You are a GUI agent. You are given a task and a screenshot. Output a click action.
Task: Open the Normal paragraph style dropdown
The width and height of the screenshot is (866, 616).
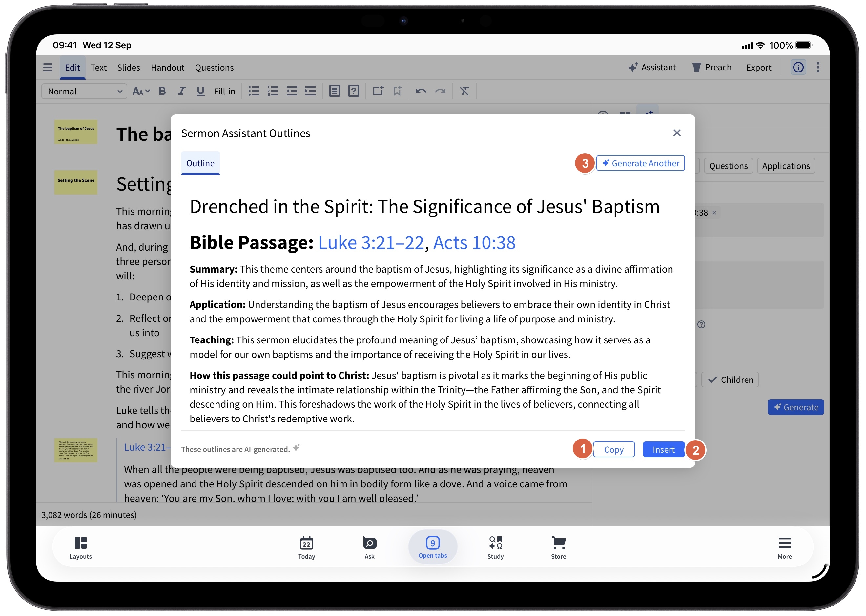click(x=84, y=92)
